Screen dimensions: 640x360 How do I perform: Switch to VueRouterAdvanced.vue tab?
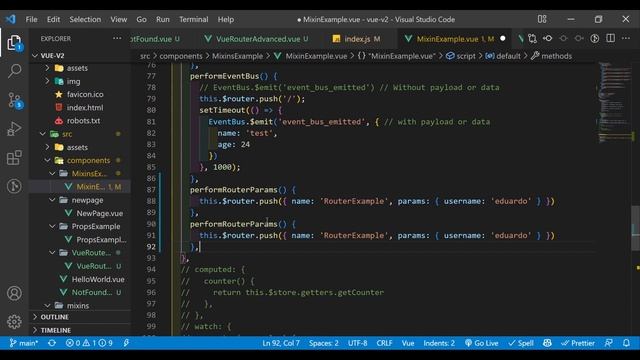pos(257,39)
